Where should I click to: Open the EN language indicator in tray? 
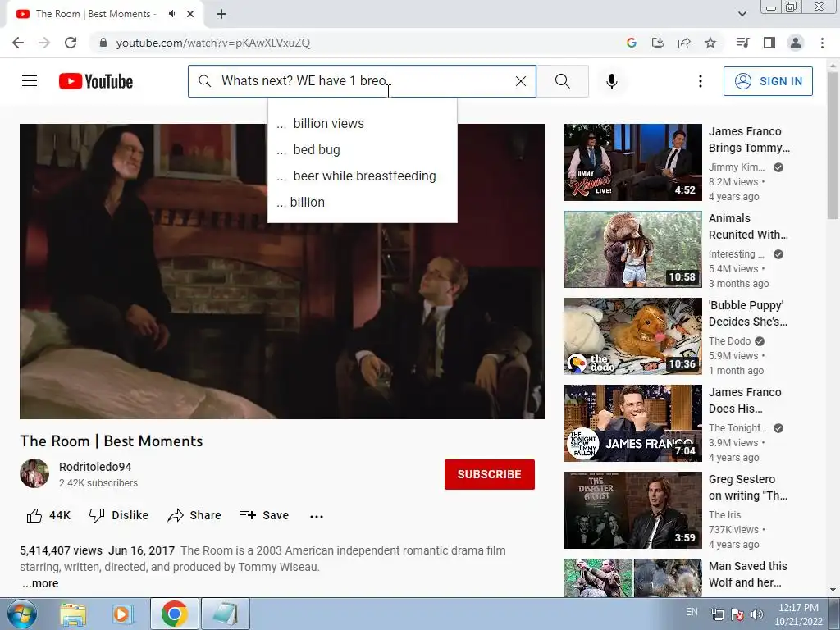click(692, 612)
